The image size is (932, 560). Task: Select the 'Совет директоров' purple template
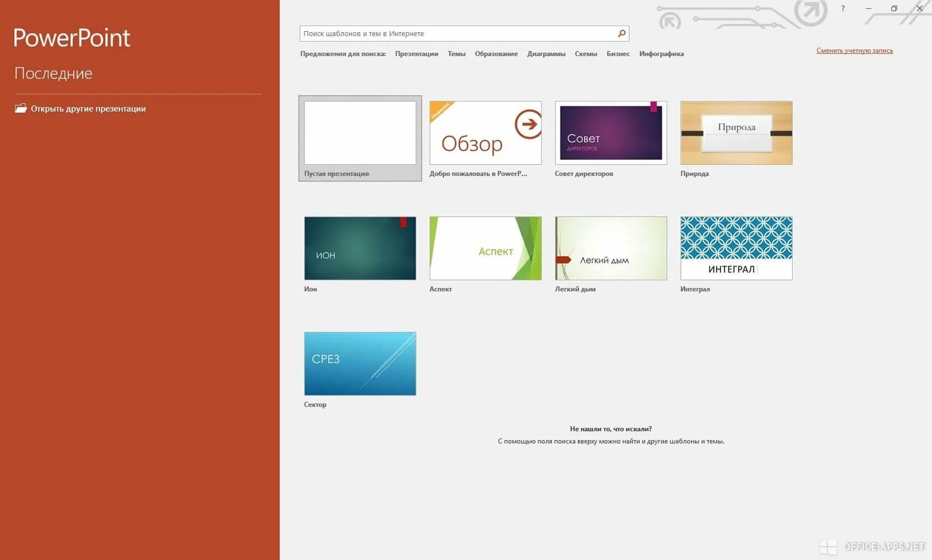pos(611,133)
